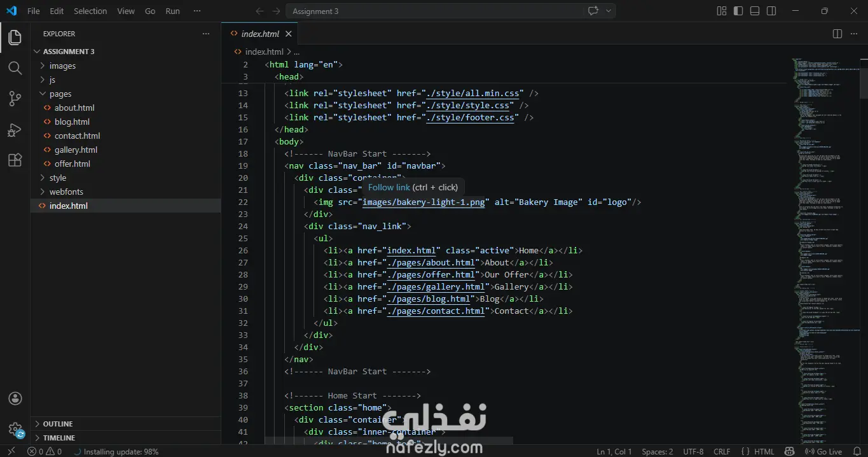Close the index.html editor tab
Image resolution: width=868 pixels, height=457 pixels.
coord(289,34)
